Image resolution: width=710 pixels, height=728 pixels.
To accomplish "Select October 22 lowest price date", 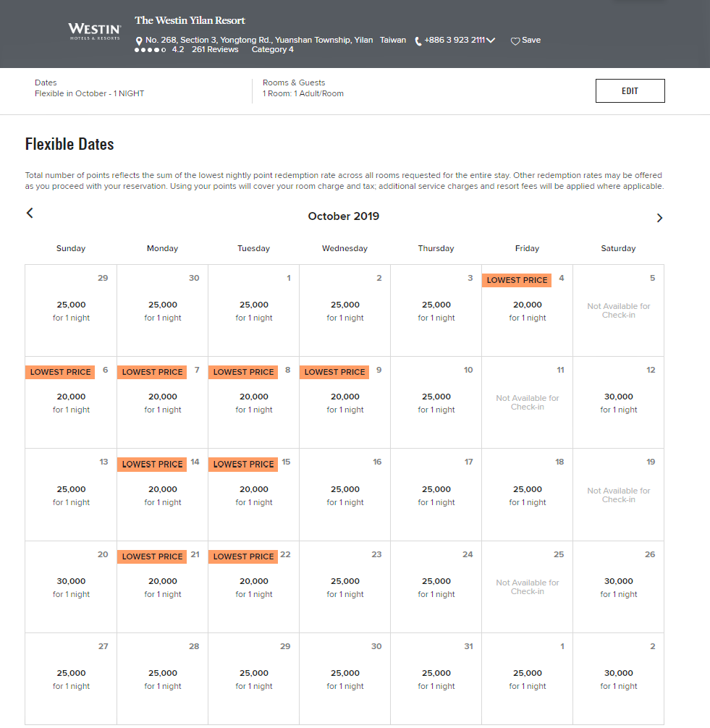I will point(253,586).
